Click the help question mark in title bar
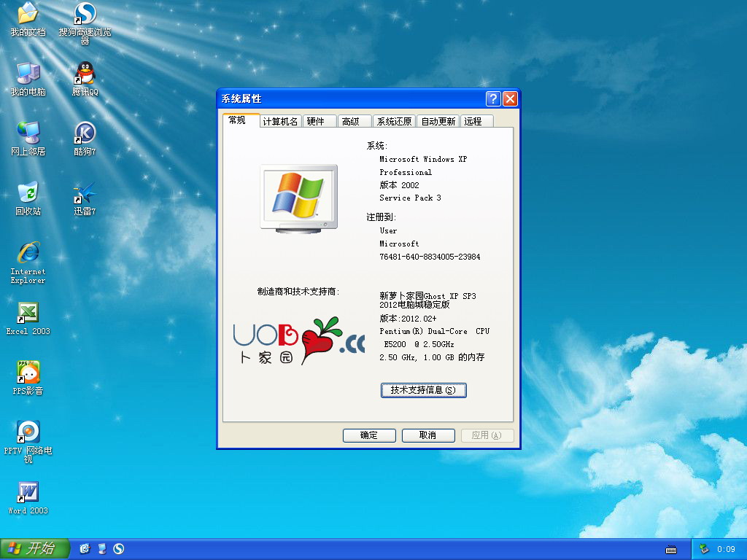This screenshot has width=747, height=560. pyautogui.click(x=493, y=99)
